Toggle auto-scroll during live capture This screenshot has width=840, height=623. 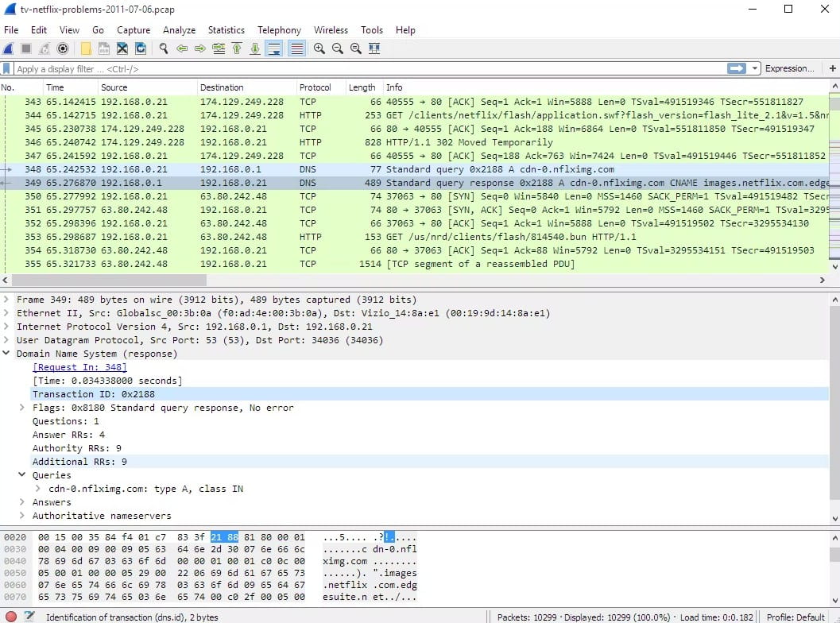[x=275, y=49]
